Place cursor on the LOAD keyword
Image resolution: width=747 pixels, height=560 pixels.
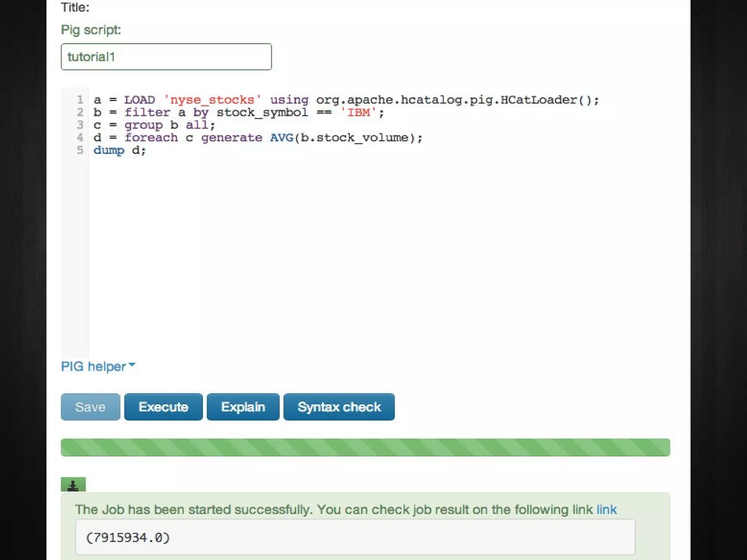pos(139,100)
